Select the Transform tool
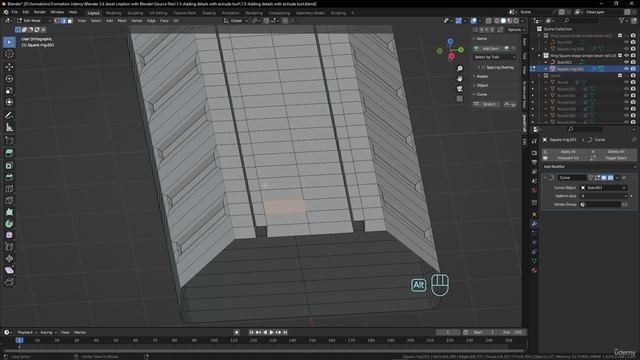The image size is (640, 360). tap(9, 102)
